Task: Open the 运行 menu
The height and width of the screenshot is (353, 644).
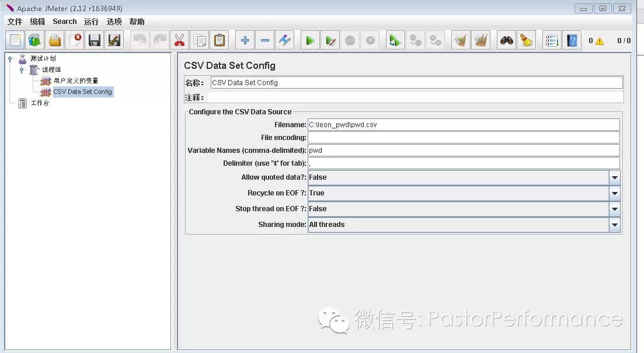Action: [x=91, y=22]
